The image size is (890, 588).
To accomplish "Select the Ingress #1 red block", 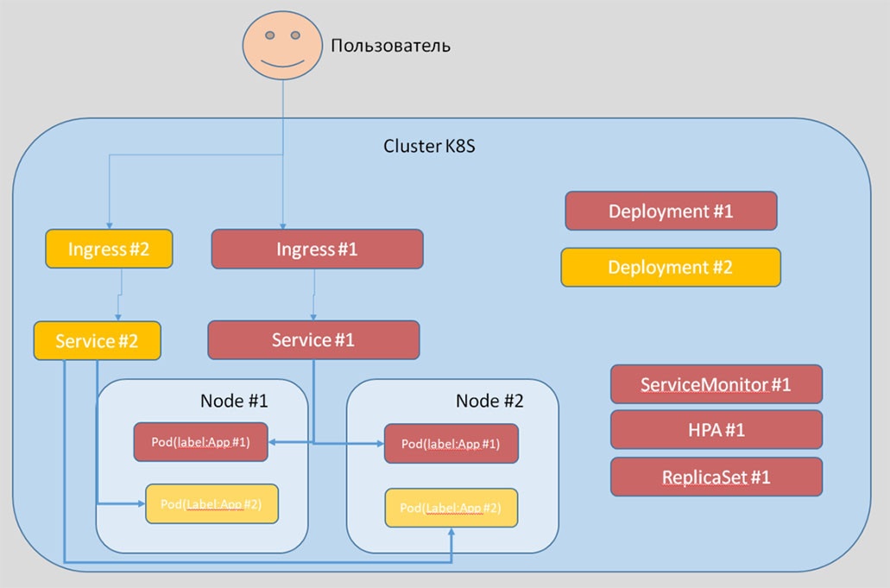I will [317, 249].
